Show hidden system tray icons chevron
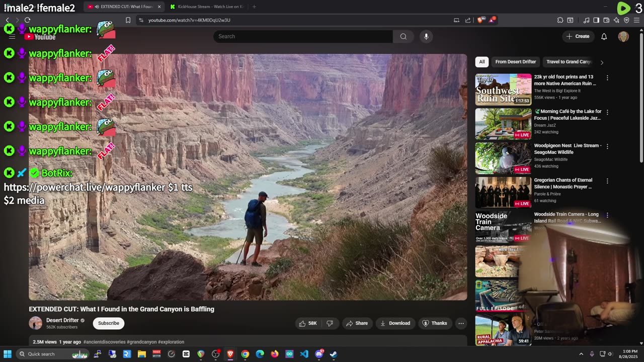This screenshot has height=362, width=644. [581, 354]
